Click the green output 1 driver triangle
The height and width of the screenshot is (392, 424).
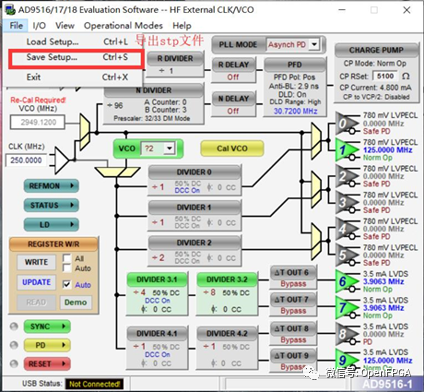345,150
